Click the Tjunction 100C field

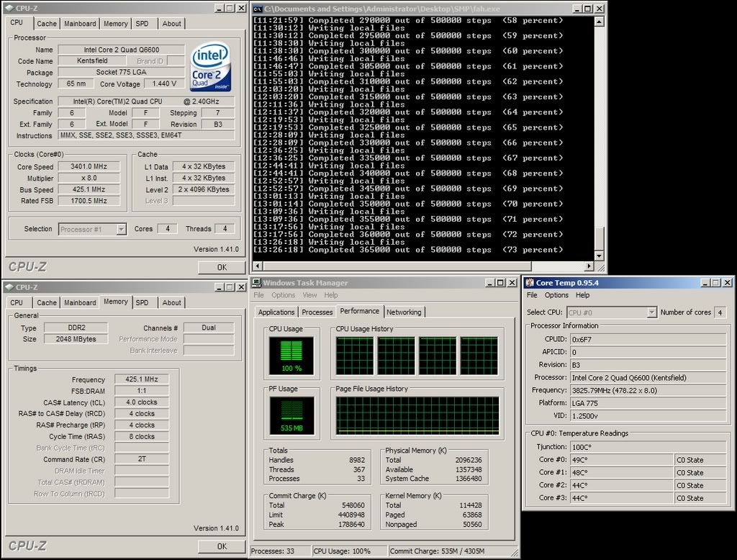648,447
